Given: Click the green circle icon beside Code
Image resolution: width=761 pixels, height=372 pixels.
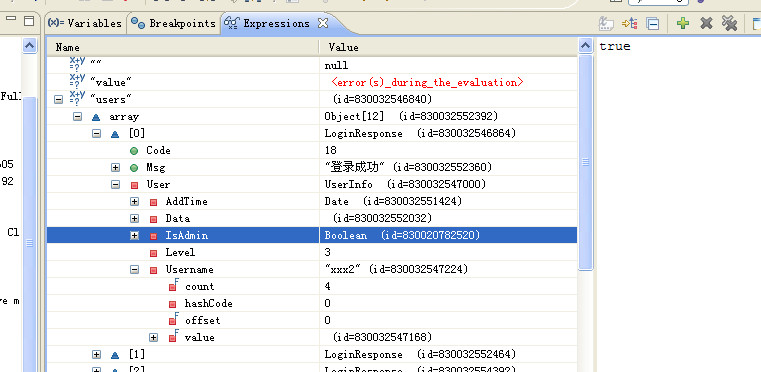Looking at the screenshot, I should point(134,151).
